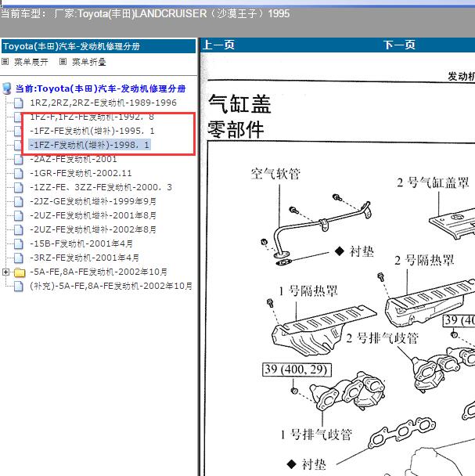Click document icon next to -1GR-FE发动机-2002.11

tap(19, 173)
